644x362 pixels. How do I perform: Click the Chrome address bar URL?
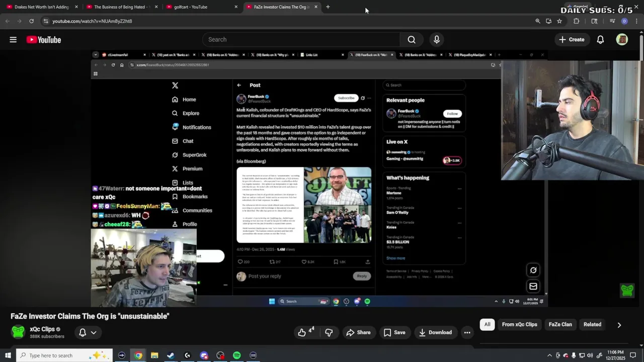(x=92, y=21)
